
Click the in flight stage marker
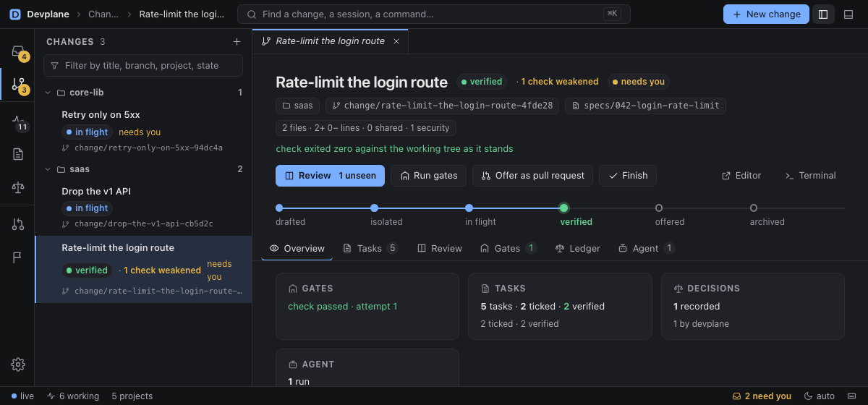coord(469,208)
